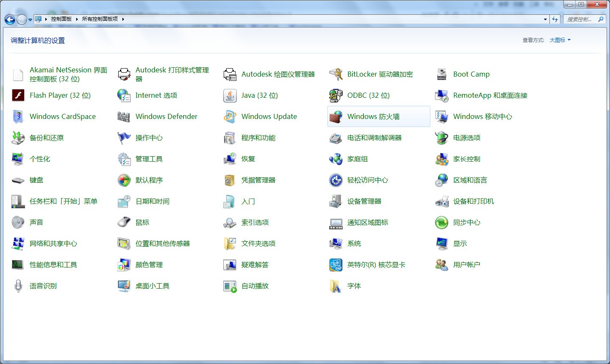Open the Windows 防火墙 icon
Viewport: 610px width, 364px height.
click(336, 117)
